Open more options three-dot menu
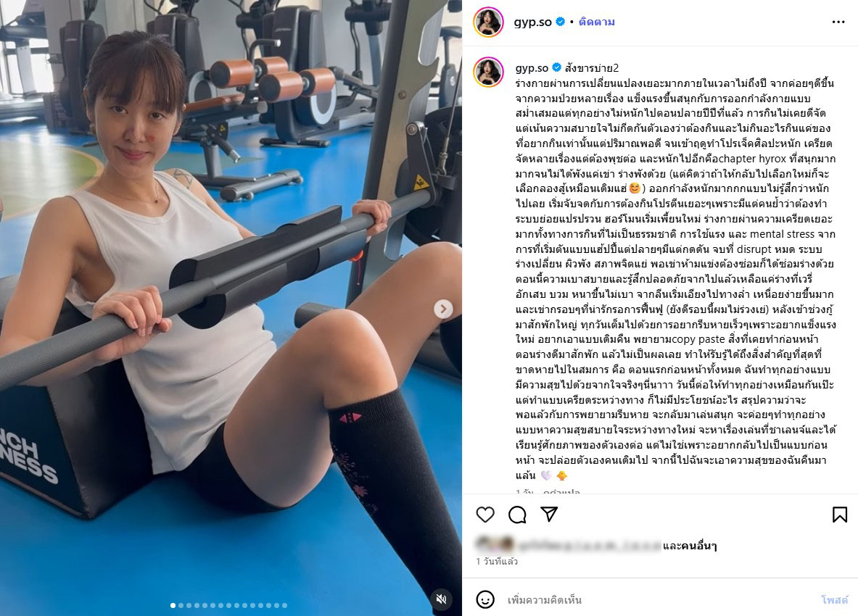The height and width of the screenshot is (616, 858). 838,22
